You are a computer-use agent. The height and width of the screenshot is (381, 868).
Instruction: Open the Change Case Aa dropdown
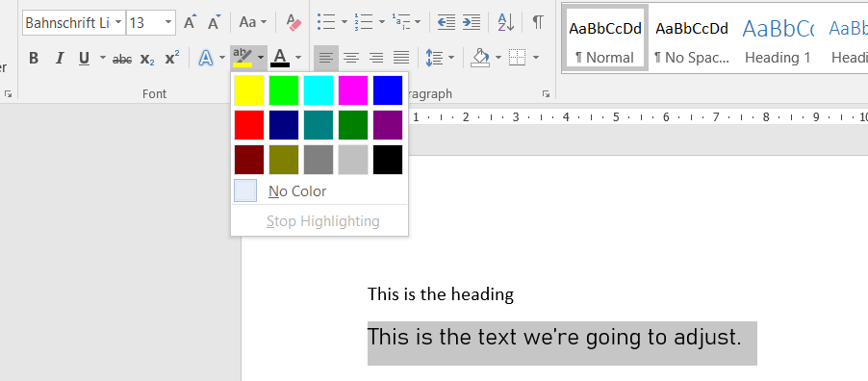tap(253, 23)
